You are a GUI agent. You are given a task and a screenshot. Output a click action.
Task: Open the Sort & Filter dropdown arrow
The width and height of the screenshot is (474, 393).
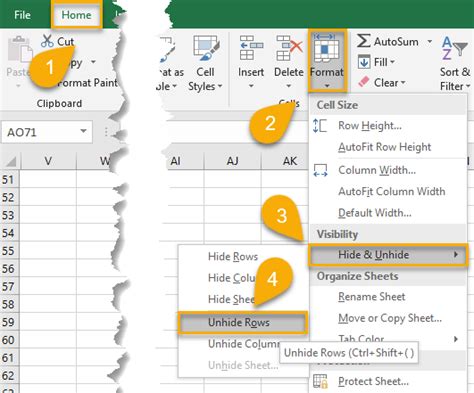pyautogui.click(x=468, y=86)
